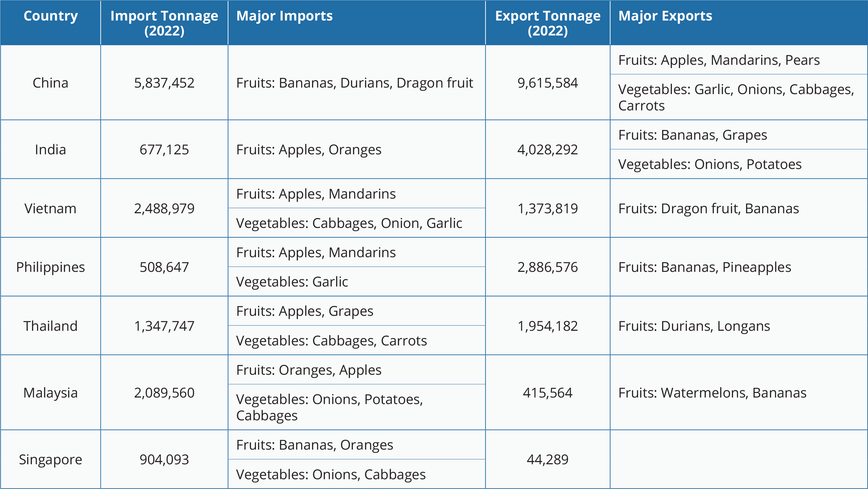Click the Durians, Longans exports cell
The image size is (868, 489).
tap(694, 326)
